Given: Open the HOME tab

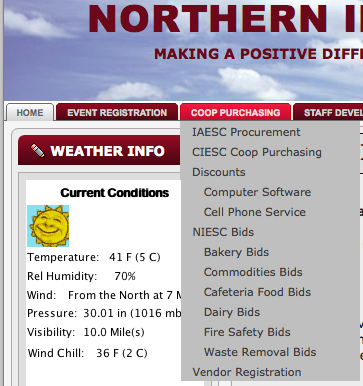Looking at the screenshot, I should pos(30,112).
